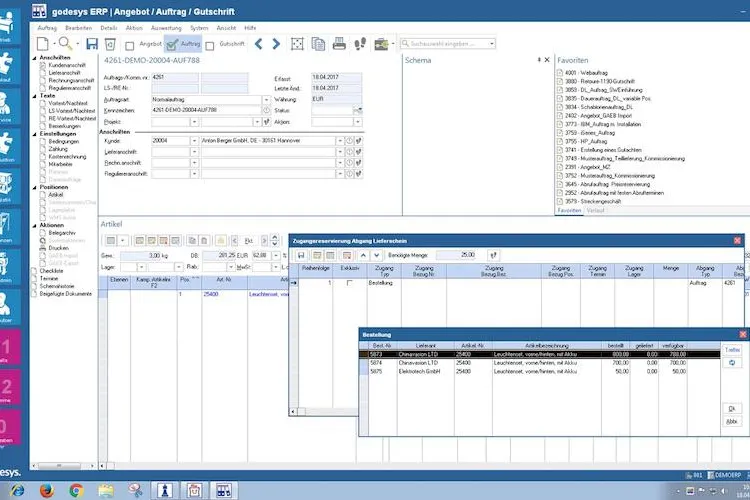Click Abbr. button in Bestellung dialog
The image size is (750, 500).
(x=732, y=422)
